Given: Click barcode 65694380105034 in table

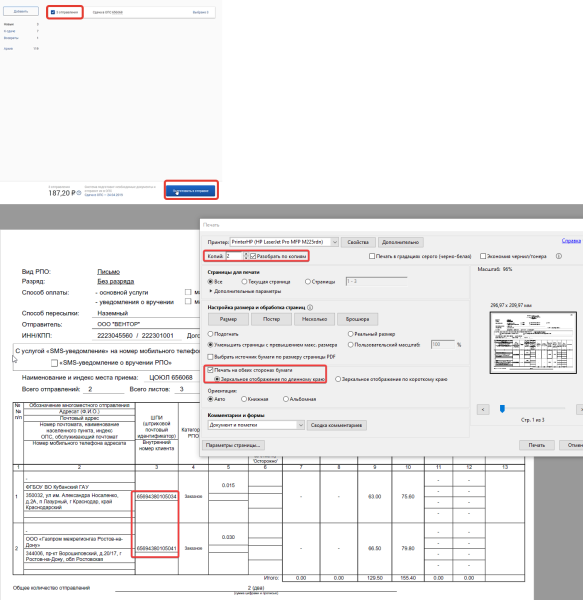Looking at the screenshot, I should 156,496.
